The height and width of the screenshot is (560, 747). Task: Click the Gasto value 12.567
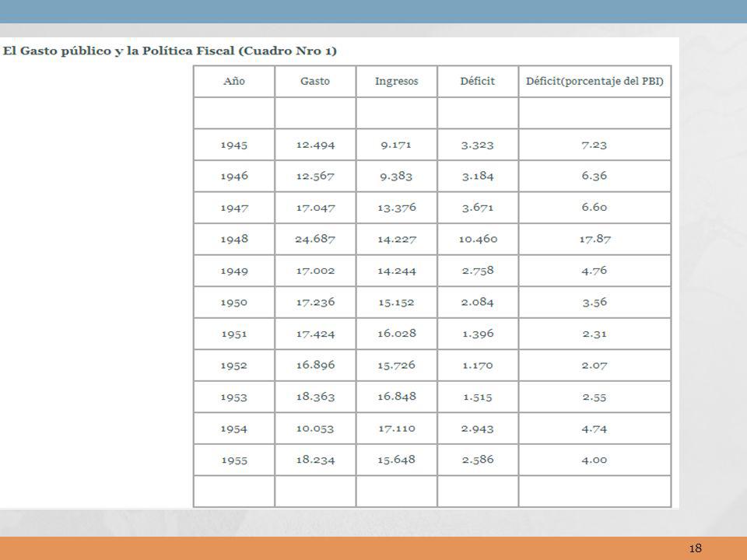click(x=315, y=177)
